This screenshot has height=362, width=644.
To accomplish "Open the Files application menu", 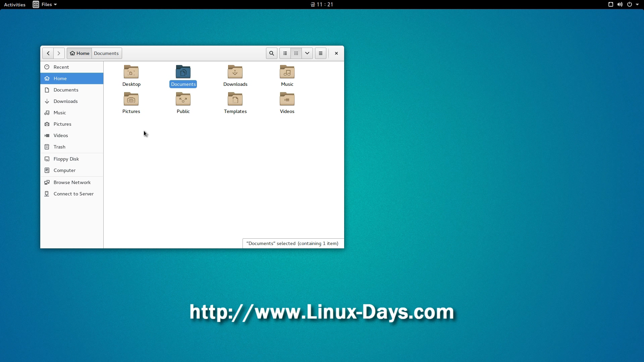I will [45, 4].
